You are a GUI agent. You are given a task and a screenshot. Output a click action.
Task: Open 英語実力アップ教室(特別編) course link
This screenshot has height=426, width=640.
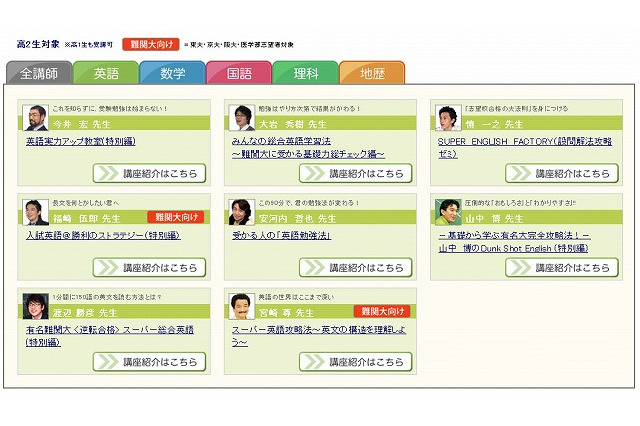[81, 141]
